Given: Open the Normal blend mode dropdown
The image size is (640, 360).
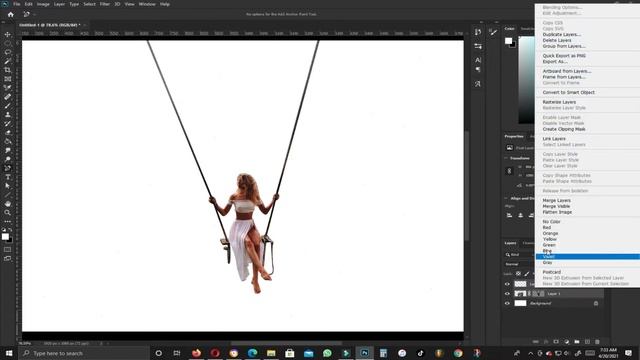Looking at the screenshot, I should tap(519, 264).
